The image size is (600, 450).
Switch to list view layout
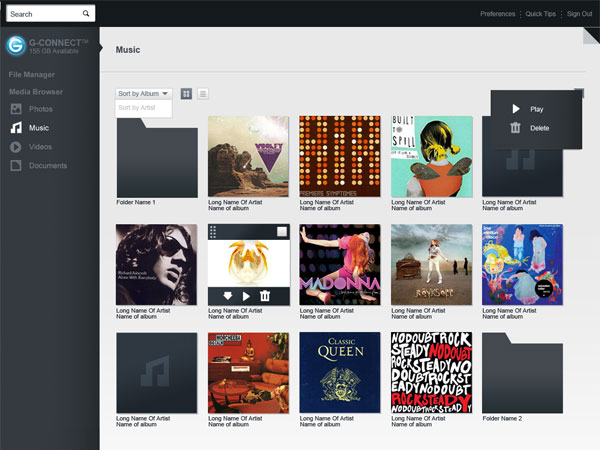pyautogui.click(x=203, y=94)
